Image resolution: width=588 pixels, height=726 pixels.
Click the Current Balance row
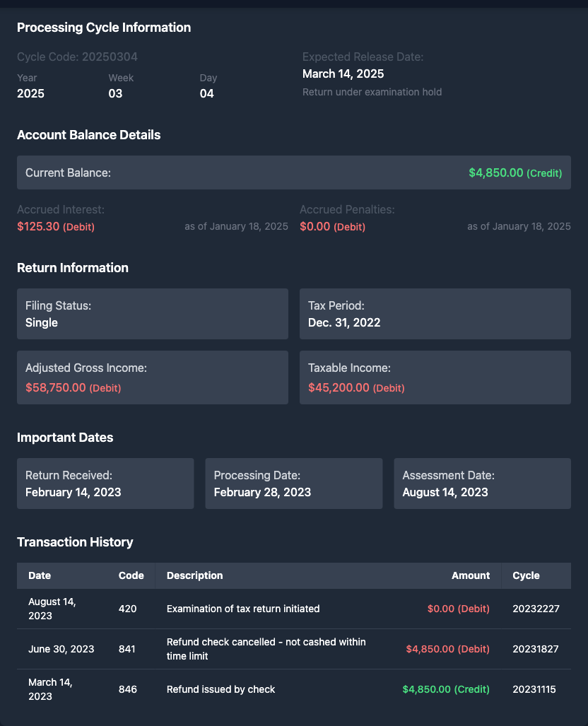(x=293, y=172)
